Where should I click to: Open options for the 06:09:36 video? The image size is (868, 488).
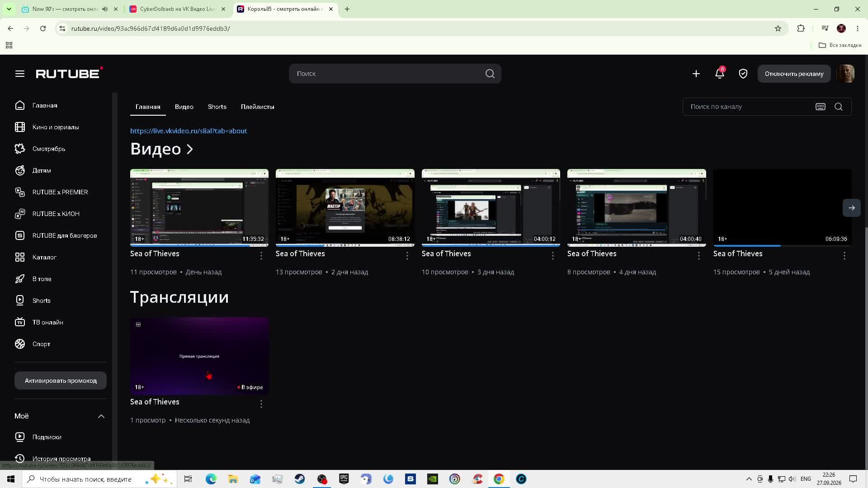coord(844,256)
